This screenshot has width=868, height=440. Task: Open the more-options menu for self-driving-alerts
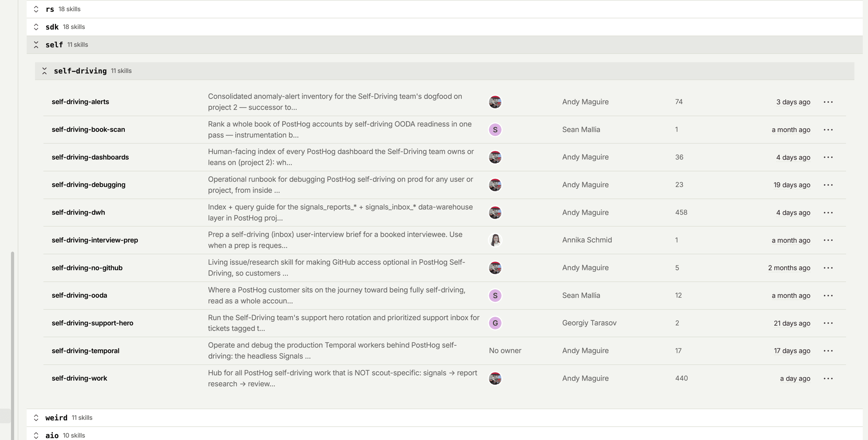[x=828, y=102]
